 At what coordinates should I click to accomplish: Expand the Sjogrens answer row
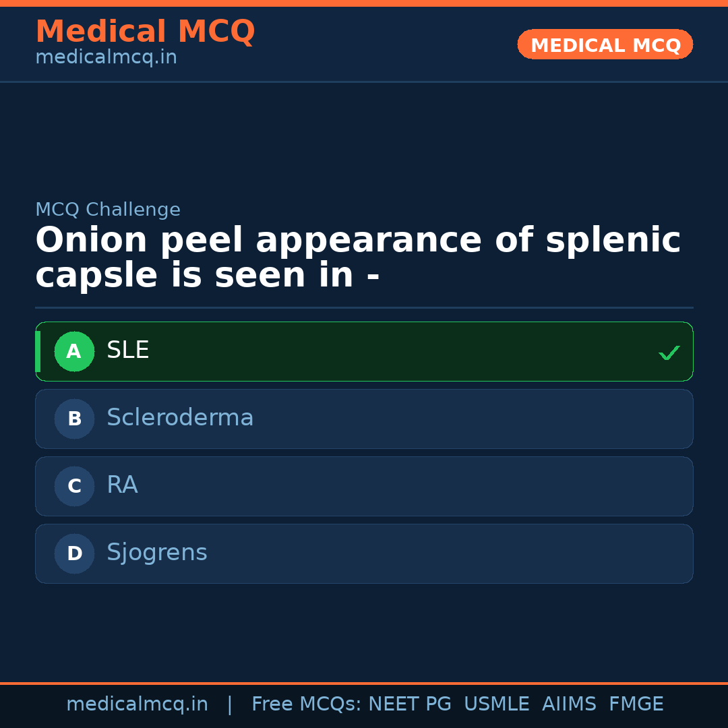pyautogui.click(x=364, y=553)
